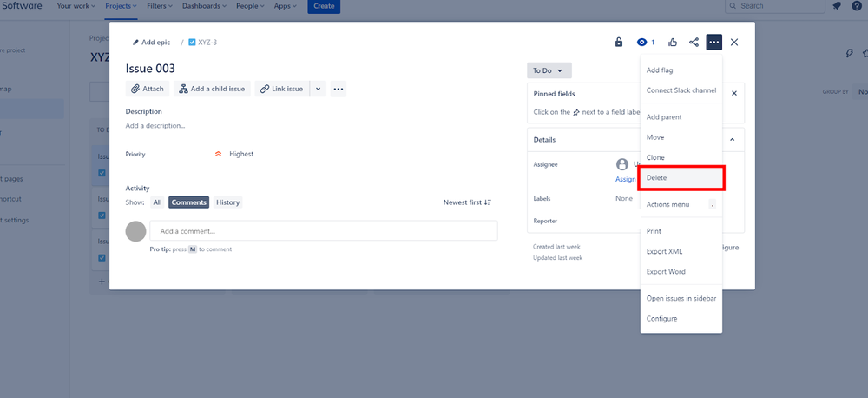This screenshot has width=868, height=398.
Task: Open the People dropdown in top navigation
Action: point(252,6)
